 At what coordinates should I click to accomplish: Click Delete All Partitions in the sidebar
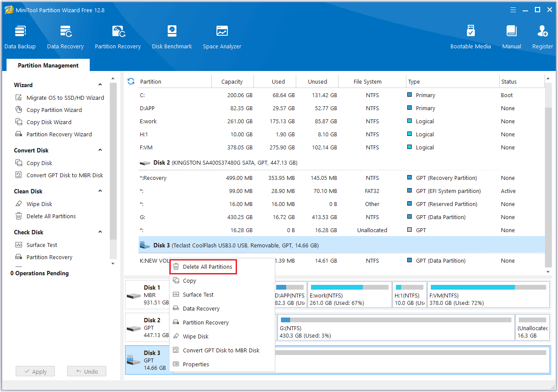(46, 216)
